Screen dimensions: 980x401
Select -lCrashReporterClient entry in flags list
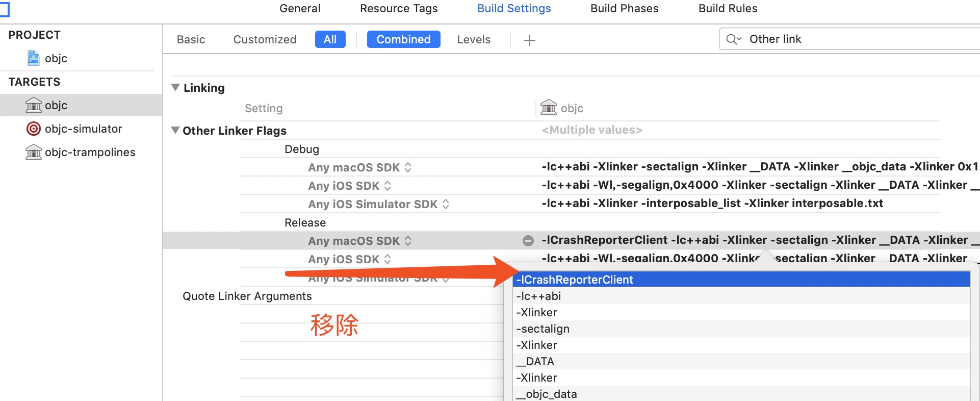click(741, 280)
